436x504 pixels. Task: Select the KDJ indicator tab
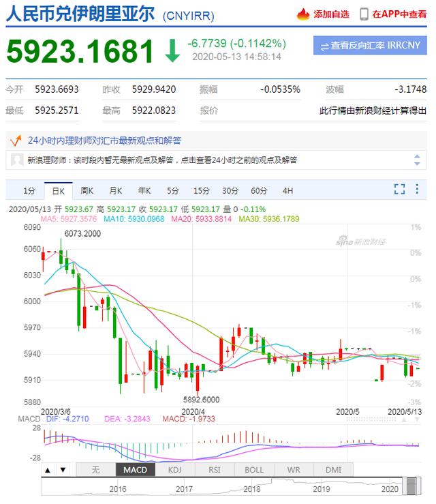[x=175, y=470]
